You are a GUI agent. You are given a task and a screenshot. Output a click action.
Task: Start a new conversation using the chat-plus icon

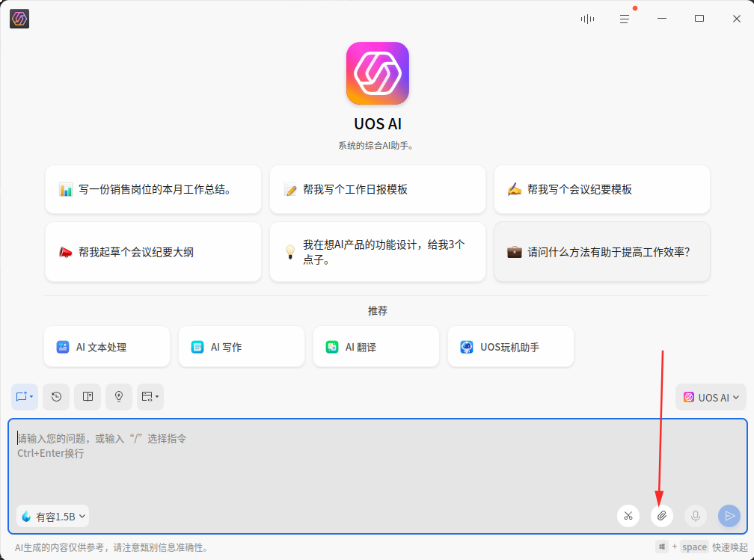pos(25,396)
